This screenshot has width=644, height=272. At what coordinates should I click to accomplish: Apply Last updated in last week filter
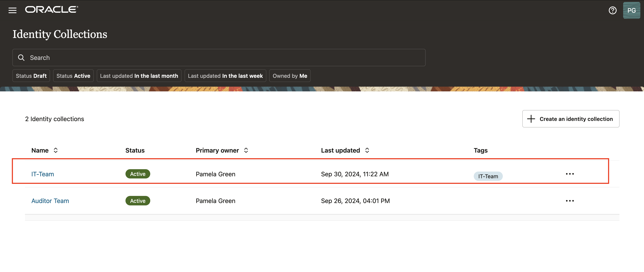(x=225, y=76)
